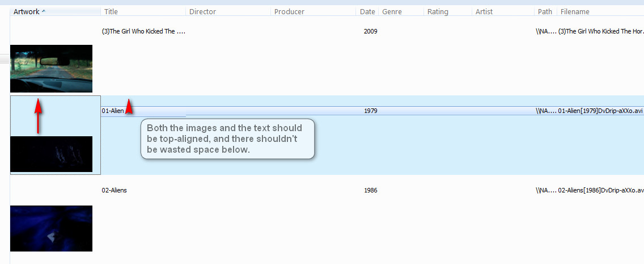644x264 pixels.
Task: Sort by the Filename column header
Action: 575,11
